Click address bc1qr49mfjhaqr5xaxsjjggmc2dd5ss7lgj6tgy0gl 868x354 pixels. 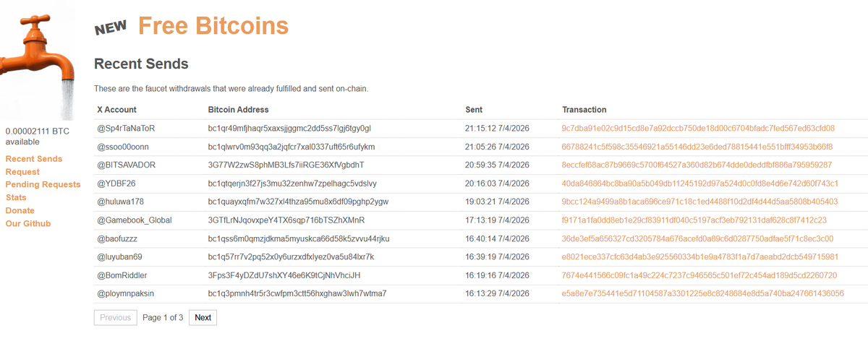[x=289, y=129]
